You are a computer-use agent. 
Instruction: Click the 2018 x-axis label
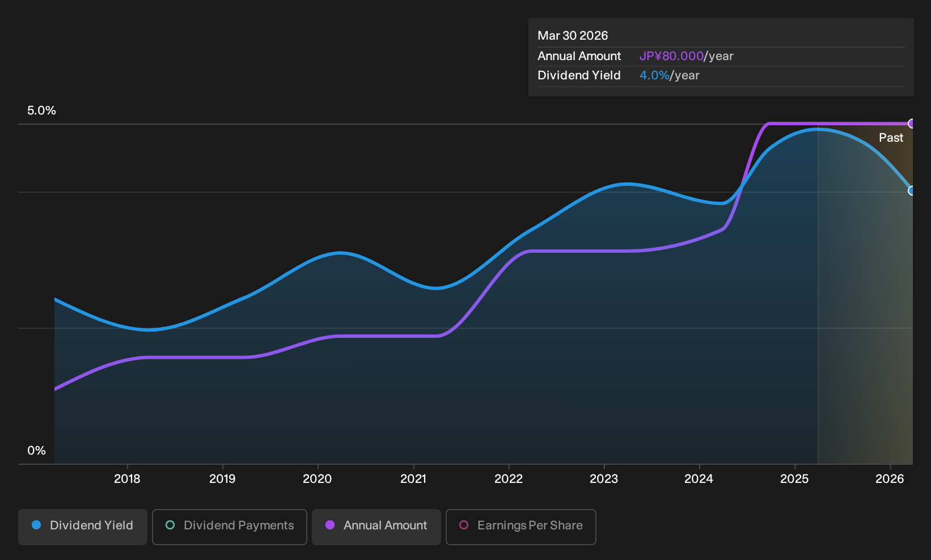[127, 479]
